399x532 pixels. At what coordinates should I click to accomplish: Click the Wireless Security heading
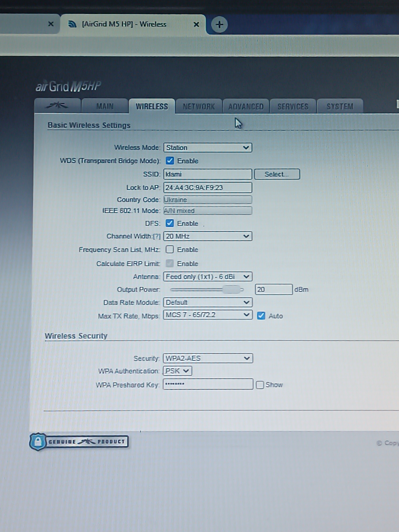pyautogui.click(x=76, y=336)
